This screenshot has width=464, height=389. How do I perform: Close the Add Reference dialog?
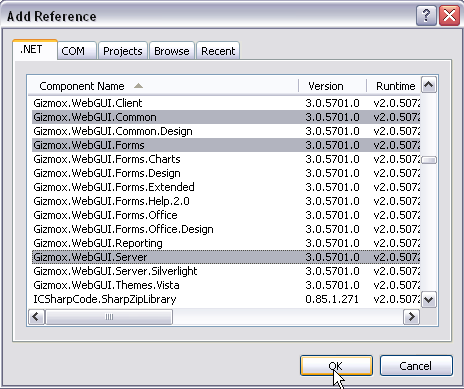coord(449,15)
